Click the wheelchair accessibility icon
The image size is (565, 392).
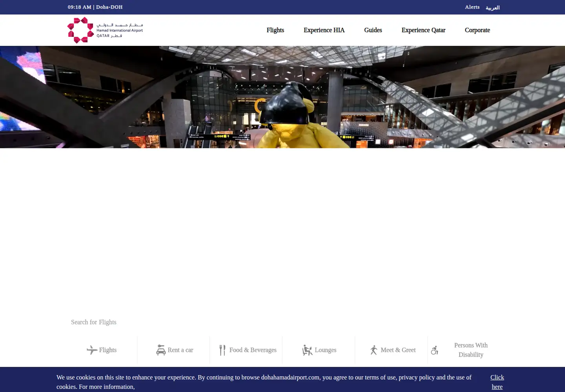(434, 350)
